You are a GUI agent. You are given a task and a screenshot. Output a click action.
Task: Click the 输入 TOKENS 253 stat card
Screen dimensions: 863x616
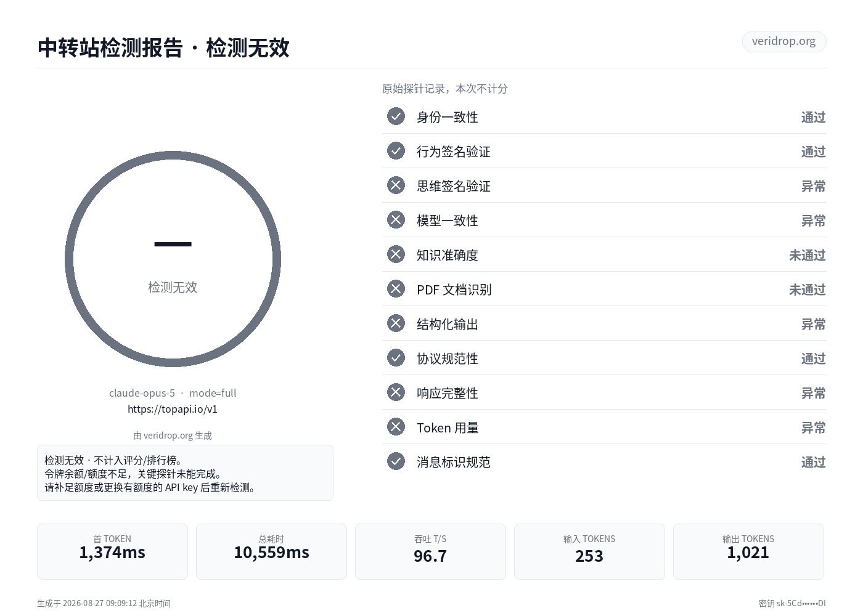click(x=589, y=551)
